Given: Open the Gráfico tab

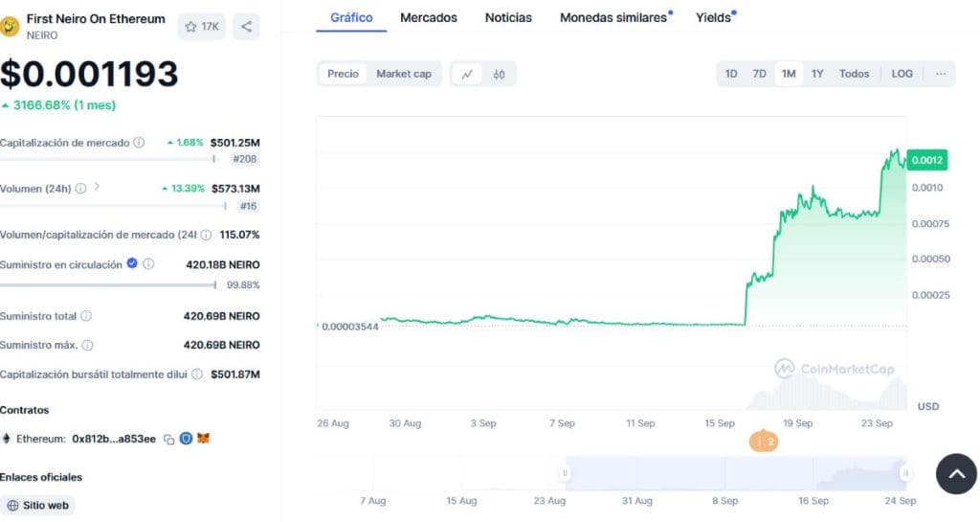Looking at the screenshot, I should click(351, 17).
